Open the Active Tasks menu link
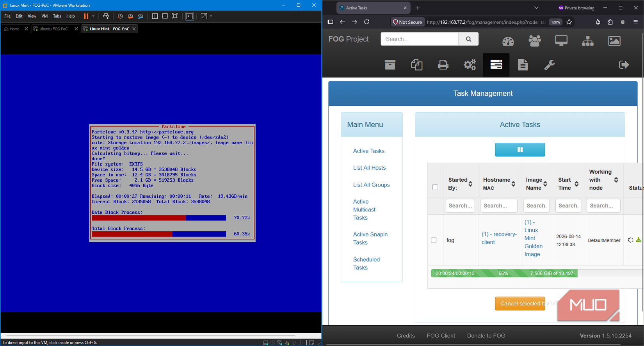The image size is (644, 346). (368, 151)
